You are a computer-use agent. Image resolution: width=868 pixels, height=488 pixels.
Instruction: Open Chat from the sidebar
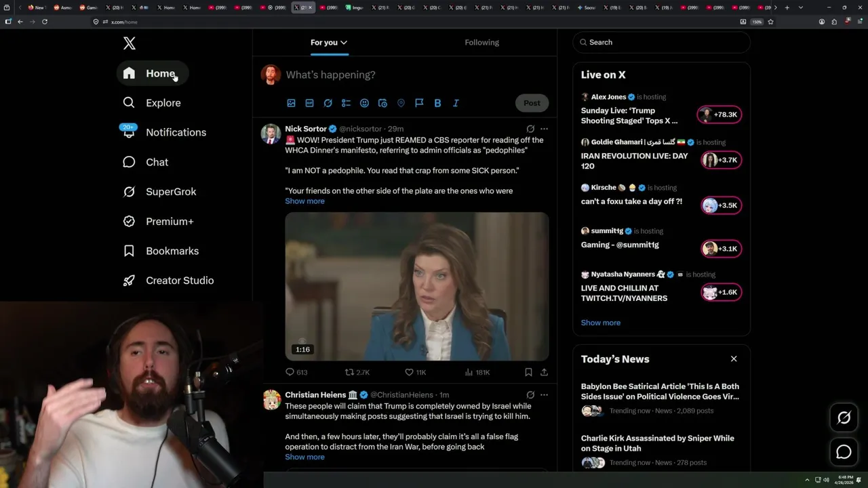coord(146,162)
